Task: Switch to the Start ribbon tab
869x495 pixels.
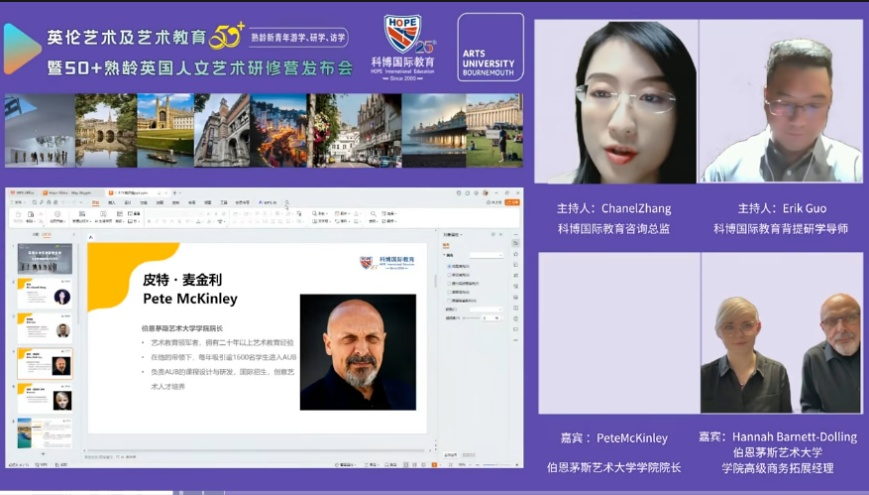Action: tap(95, 202)
